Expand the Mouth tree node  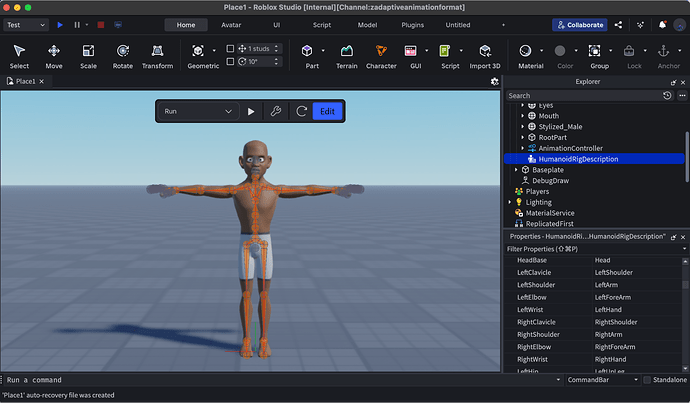tap(522, 116)
